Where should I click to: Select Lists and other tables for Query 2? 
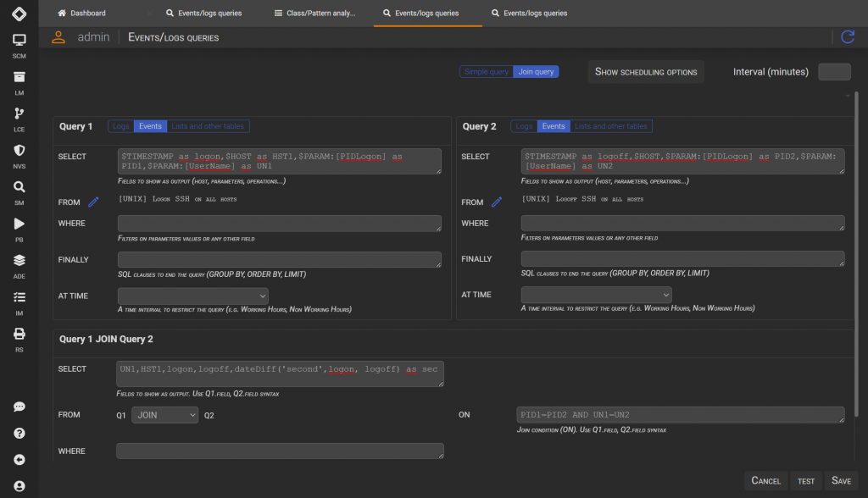pos(610,126)
